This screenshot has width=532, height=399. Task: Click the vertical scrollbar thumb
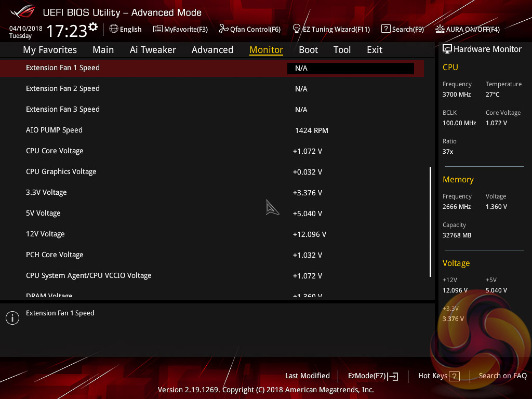point(431,221)
